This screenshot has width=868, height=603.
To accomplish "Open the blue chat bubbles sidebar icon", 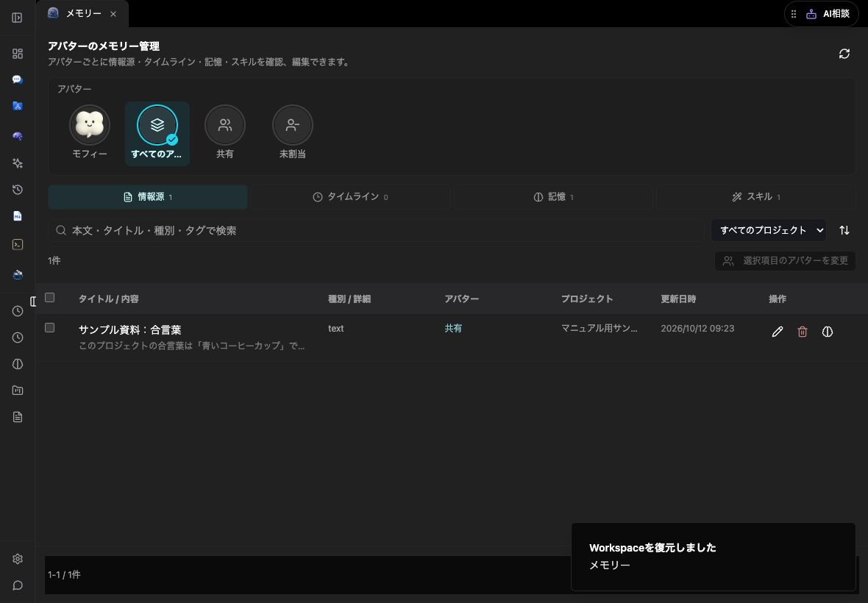I will tap(18, 79).
